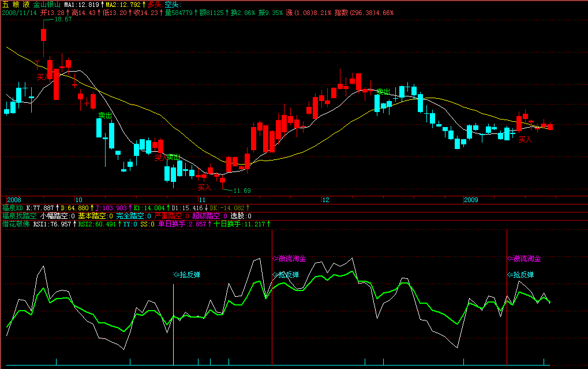This screenshot has height=369, width=588.
Task: Click the 基本踏空:0 value
Action: click(x=95, y=216)
